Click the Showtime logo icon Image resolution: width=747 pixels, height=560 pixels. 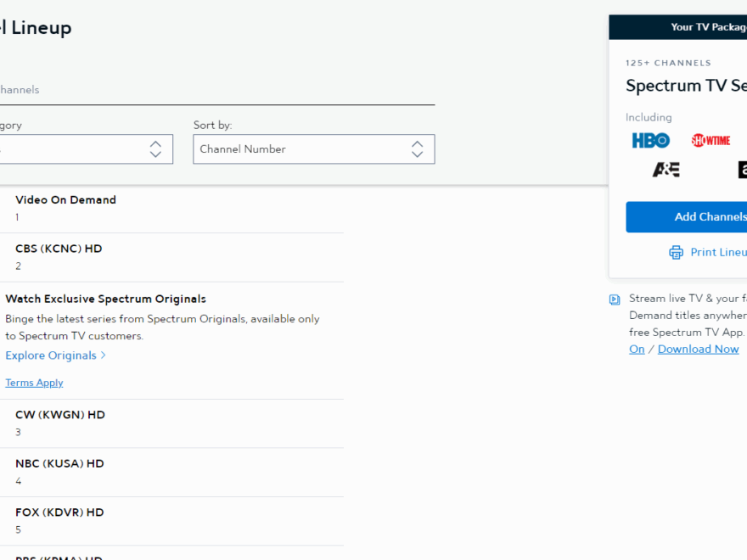[x=710, y=141]
